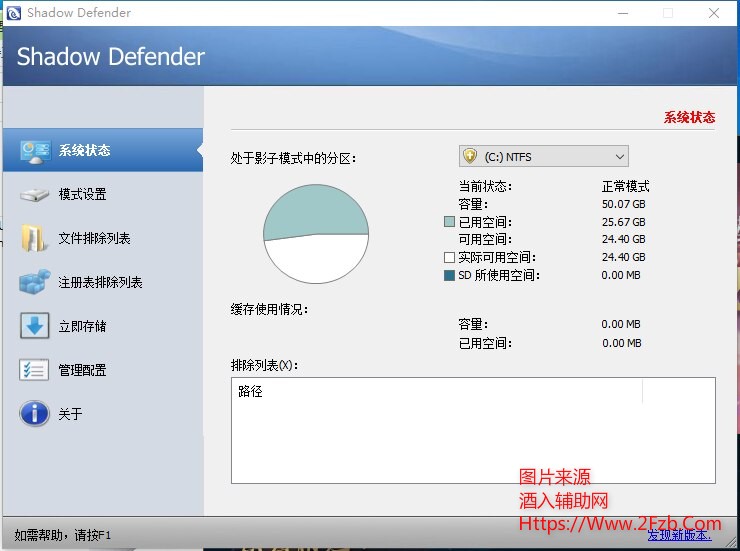The image size is (740, 551).
Task: Open the 关于 page
Action: point(103,414)
